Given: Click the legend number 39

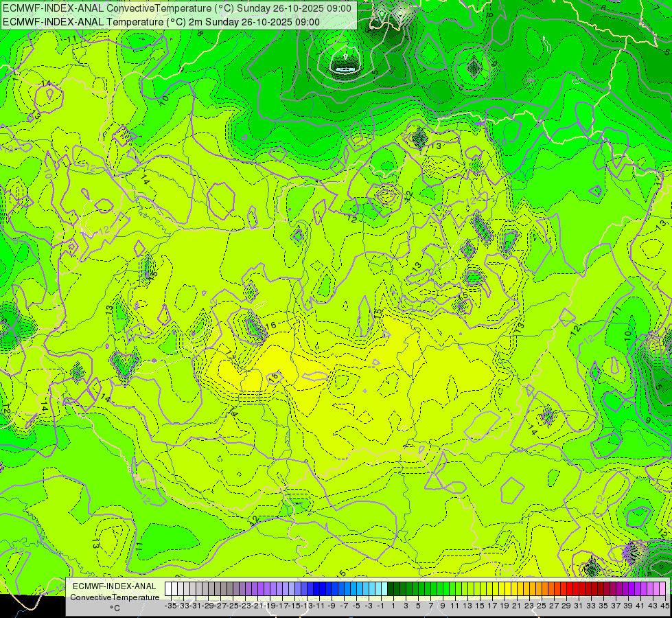Looking at the screenshot, I should coord(628,606).
